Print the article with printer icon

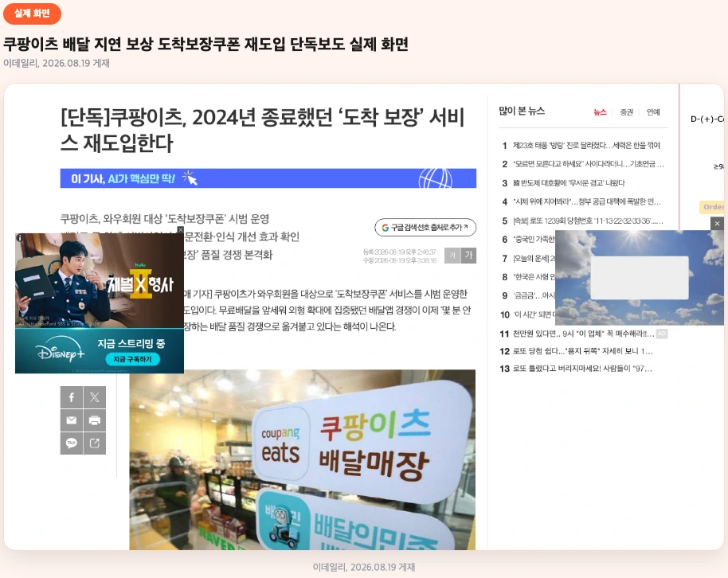(95, 420)
